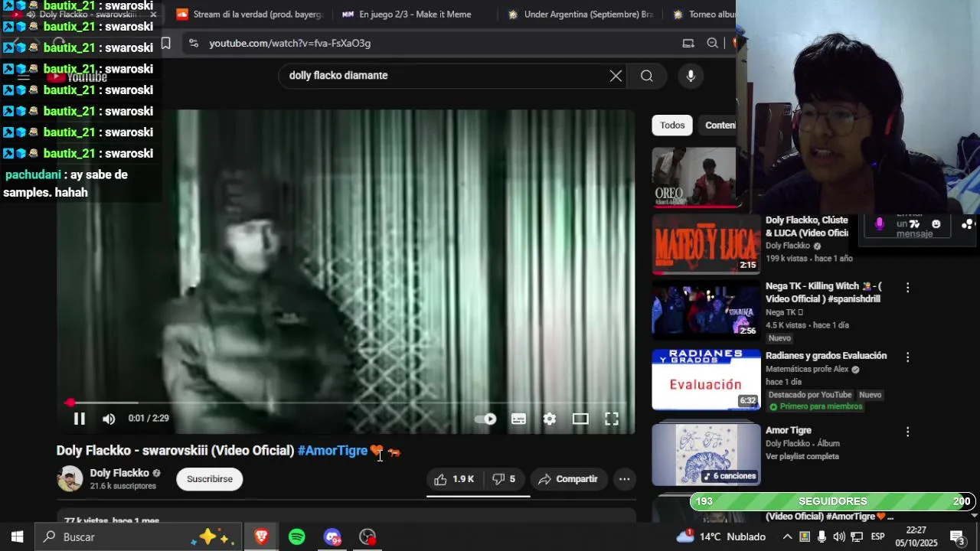
Task: Go fullscreen with the player icon
Action: [x=612, y=419]
